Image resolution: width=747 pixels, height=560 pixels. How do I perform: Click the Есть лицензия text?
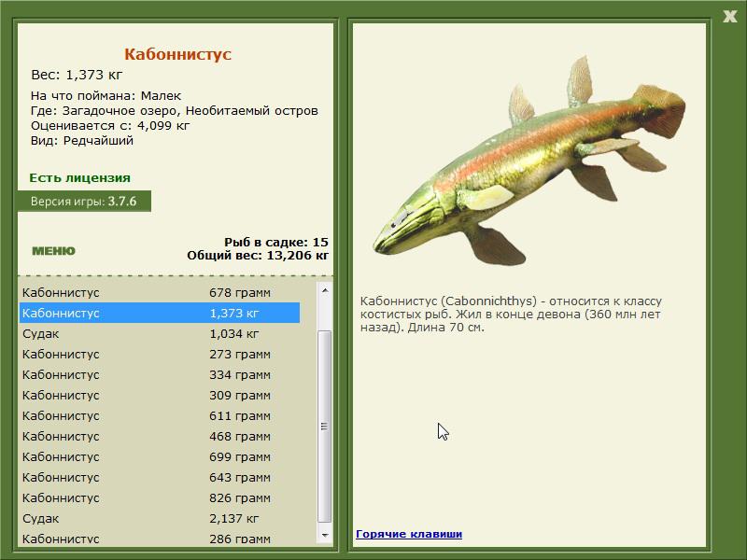pos(79,177)
